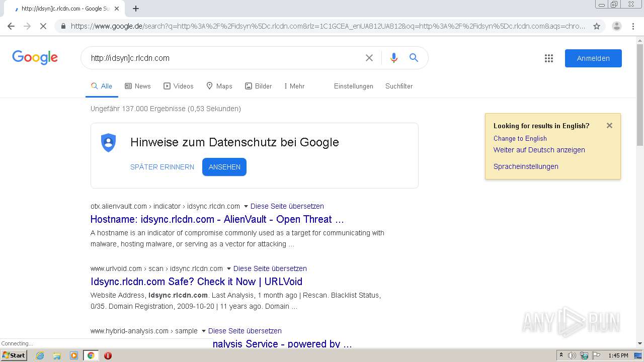Select the Alle search tab

[102, 86]
